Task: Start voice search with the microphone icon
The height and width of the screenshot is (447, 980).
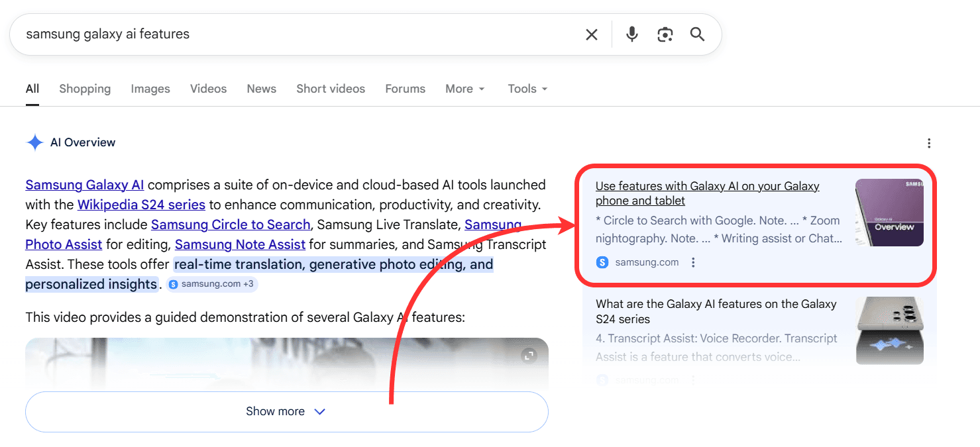Action: (x=631, y=34)
